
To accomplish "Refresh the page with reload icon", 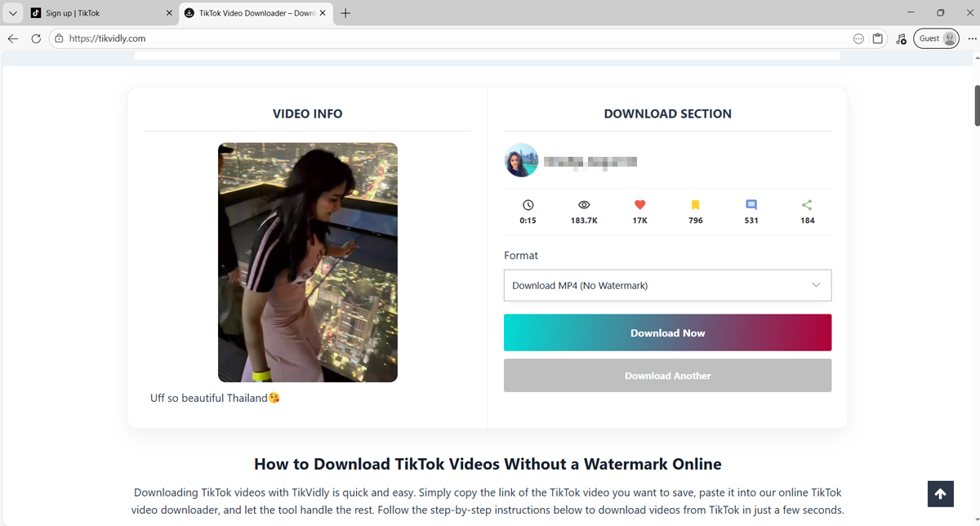I will point(36,38).
